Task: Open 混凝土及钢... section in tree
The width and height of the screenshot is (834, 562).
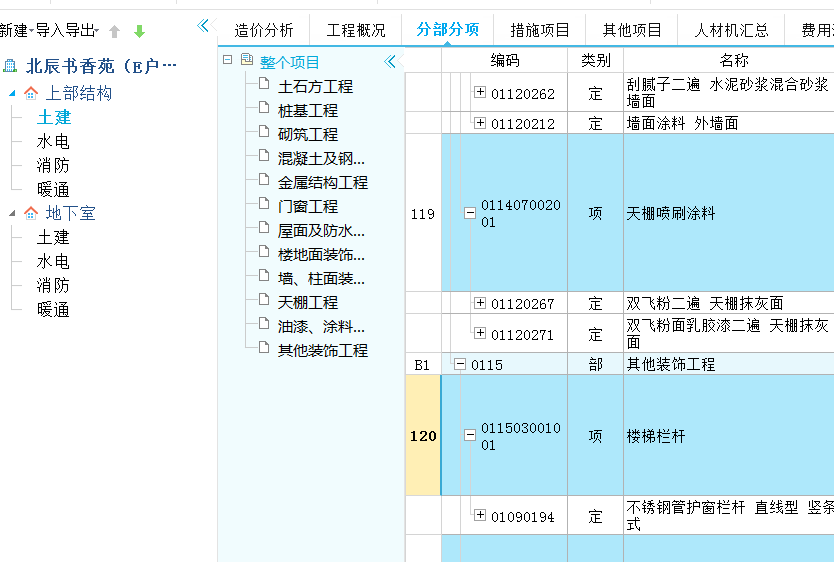Action: click(321, 158)
